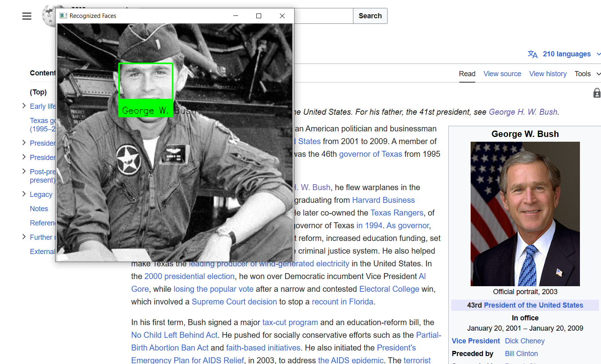
Task: Open the No Child Left Behind Act link
Action: tap(174, 335)
